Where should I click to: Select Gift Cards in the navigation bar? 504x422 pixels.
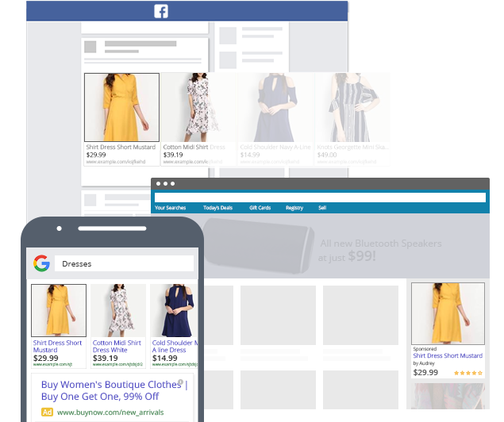[x=260, y=208]
